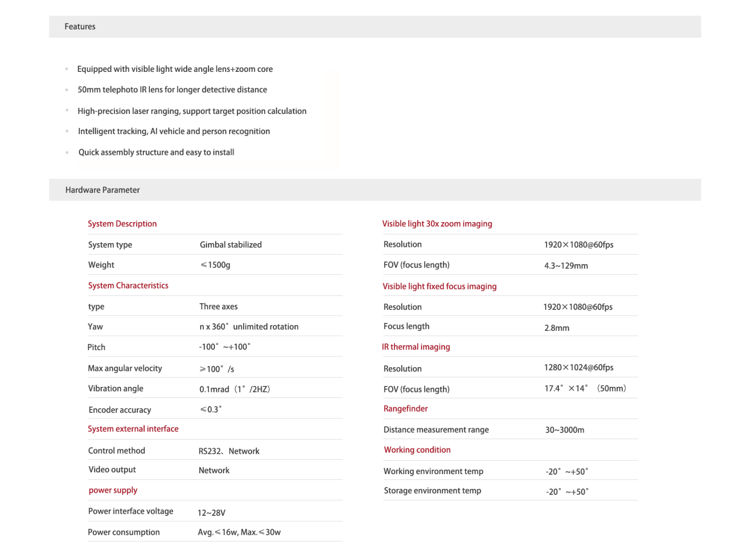745x560 pixels.
Task: Click the Control method label
Action: (117, 451)
